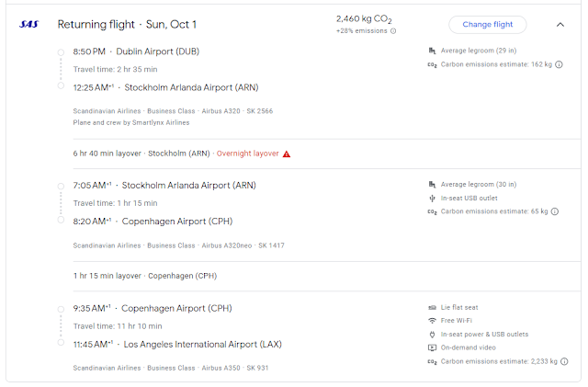Click the Change flight button
The image size is (588, 387).
pos(487,25)
